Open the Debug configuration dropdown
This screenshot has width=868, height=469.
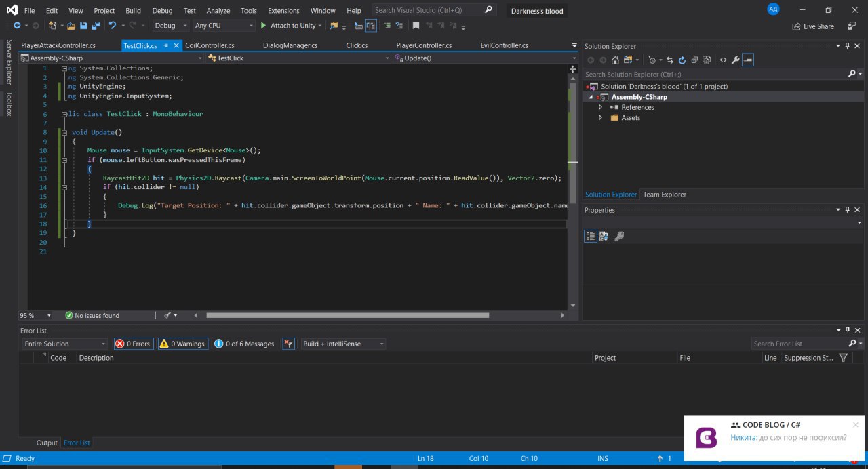[x=171, y=26]
